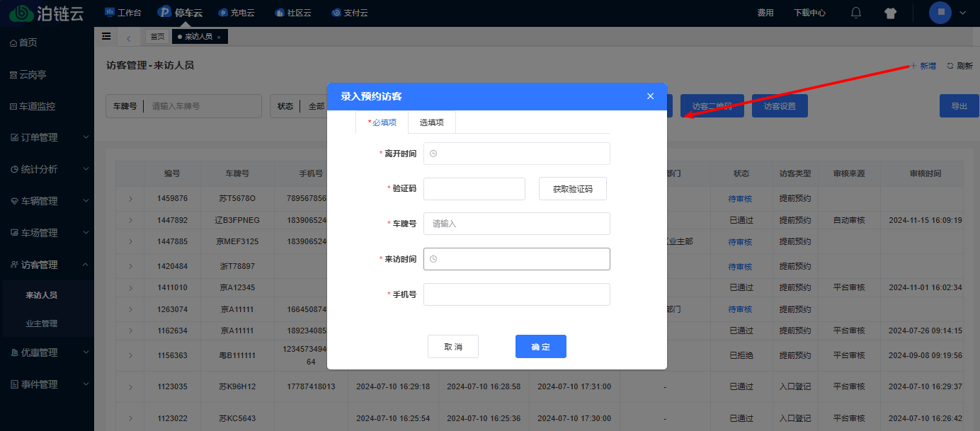Click the 审核时间 column header
Viewport: 980px width, 431px height.
(925, 173)
